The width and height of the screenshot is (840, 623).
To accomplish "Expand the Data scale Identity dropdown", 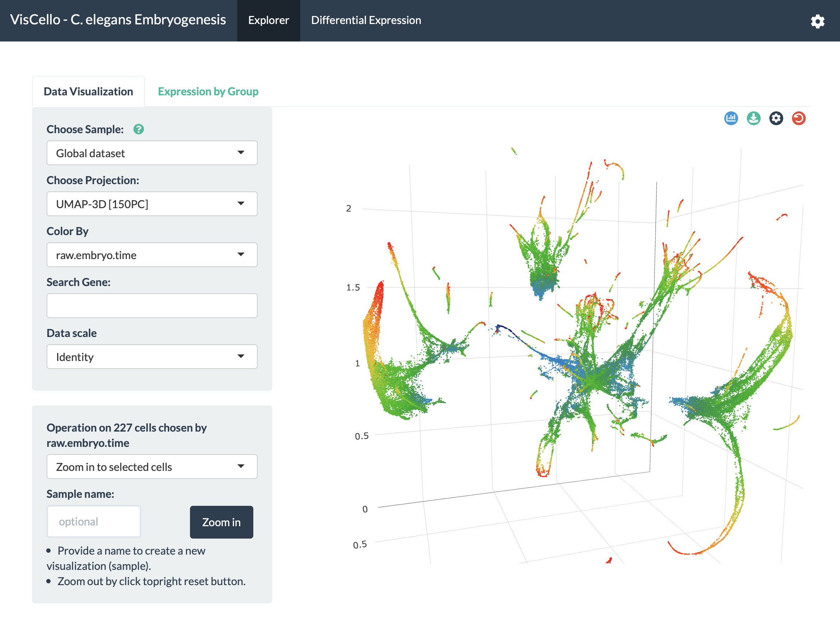I will (152, 357).
